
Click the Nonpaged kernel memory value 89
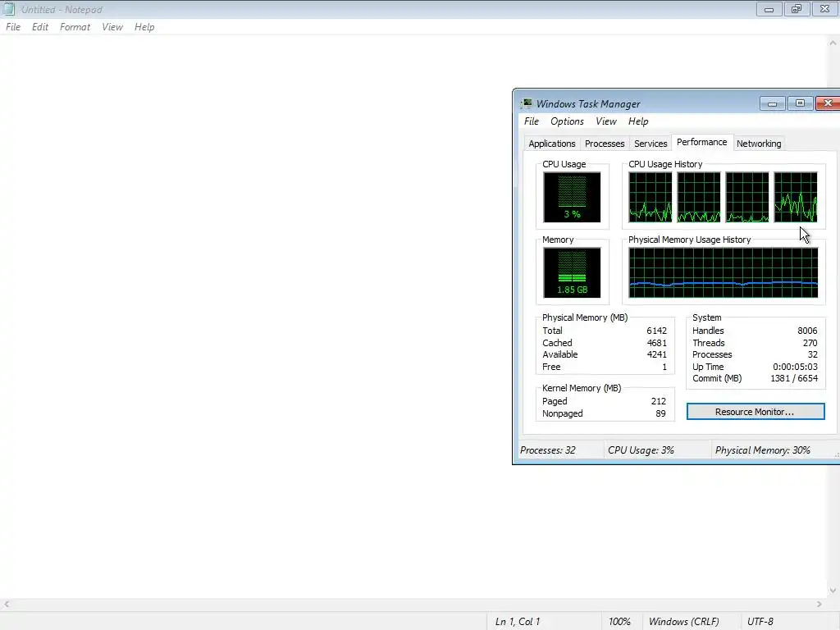coord(660,413)
